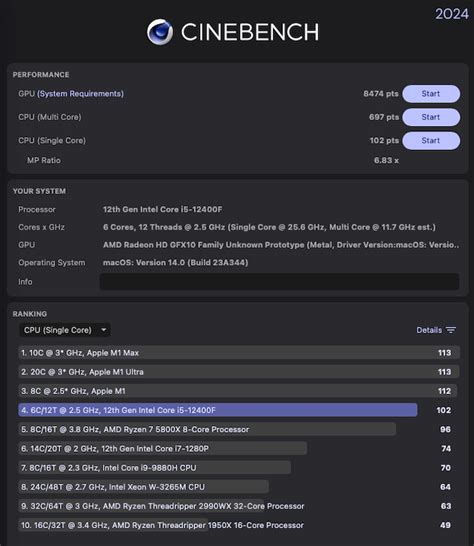Select the Core i7-1280P ranking row

[x=239, y=448]
